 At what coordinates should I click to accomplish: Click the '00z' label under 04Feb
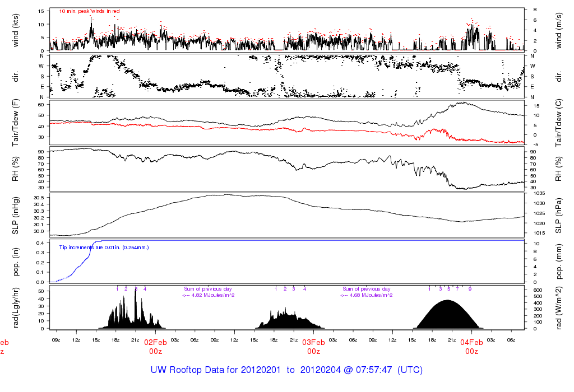coord(472,352)
